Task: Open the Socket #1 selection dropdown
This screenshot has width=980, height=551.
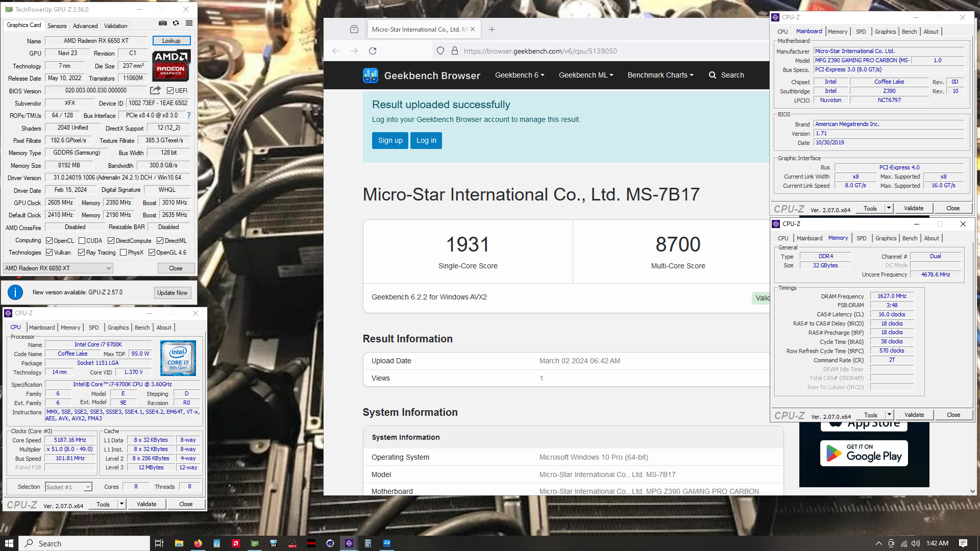Action: tap(69, 487)
